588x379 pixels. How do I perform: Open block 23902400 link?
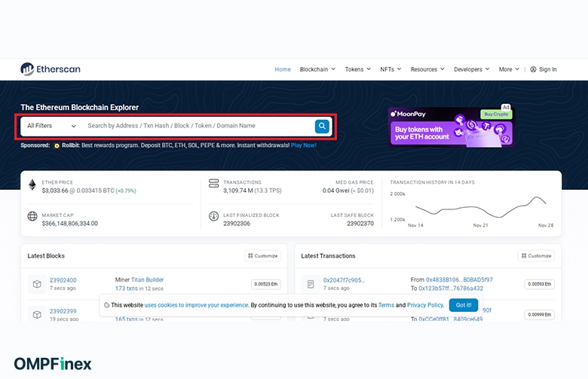coord(63,280)
